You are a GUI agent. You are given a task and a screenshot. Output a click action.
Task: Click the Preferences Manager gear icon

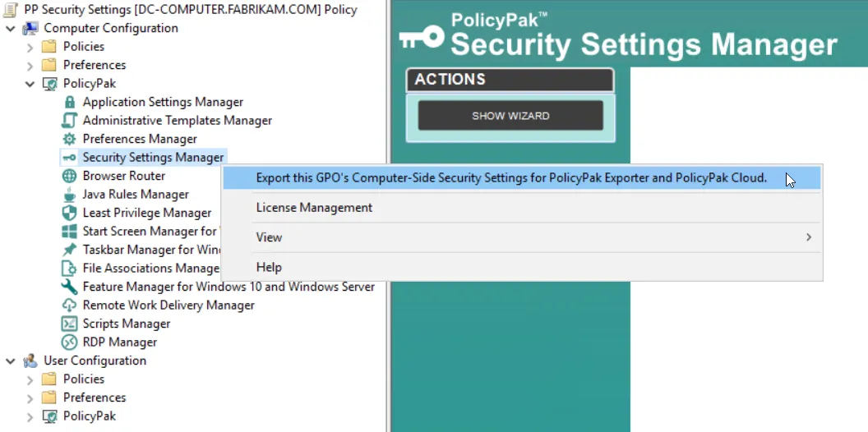[x=69, y=139]
